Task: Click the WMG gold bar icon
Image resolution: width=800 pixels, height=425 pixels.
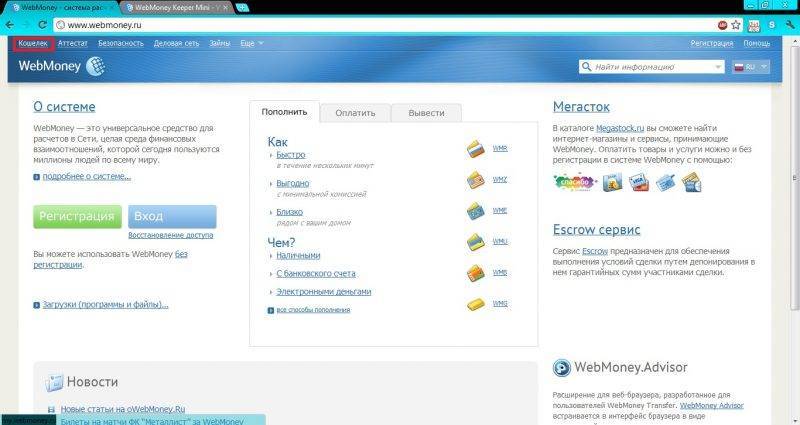Action: tap(476, 304)
